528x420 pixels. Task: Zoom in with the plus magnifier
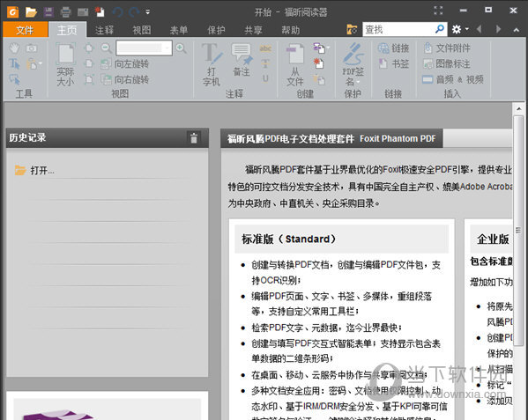[x=181, y=48]
